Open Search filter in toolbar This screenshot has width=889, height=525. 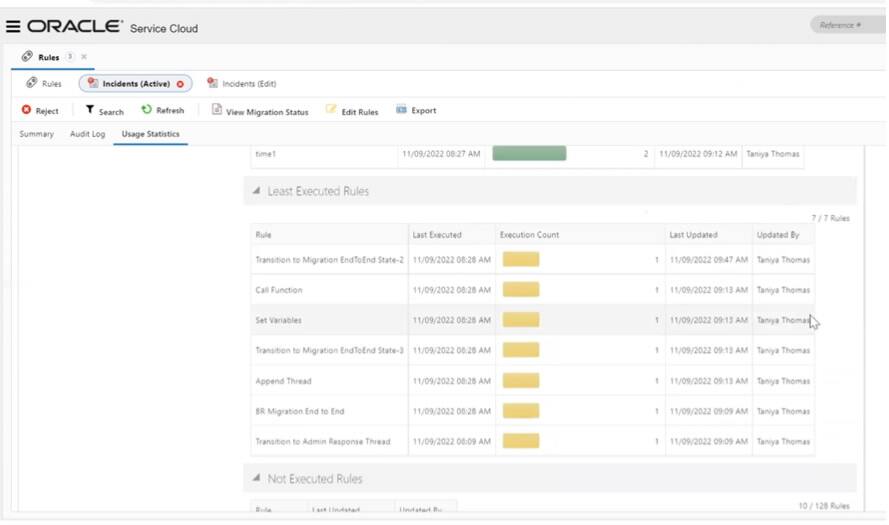[x=104, y=111]
